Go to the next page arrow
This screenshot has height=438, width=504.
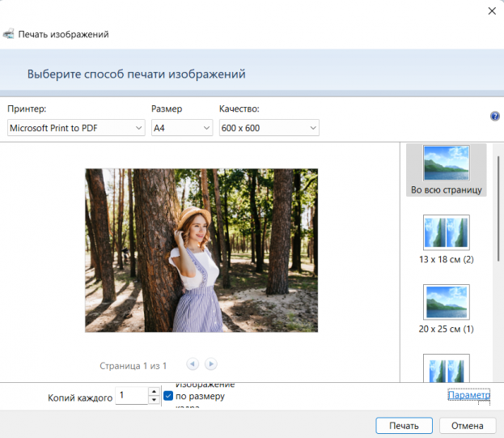pos(211,364)
